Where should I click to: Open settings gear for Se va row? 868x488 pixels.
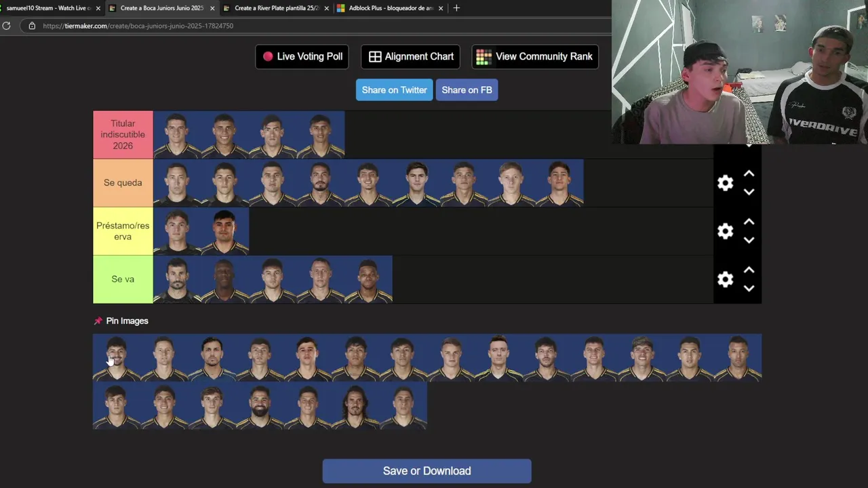click(x=726, y=279)
